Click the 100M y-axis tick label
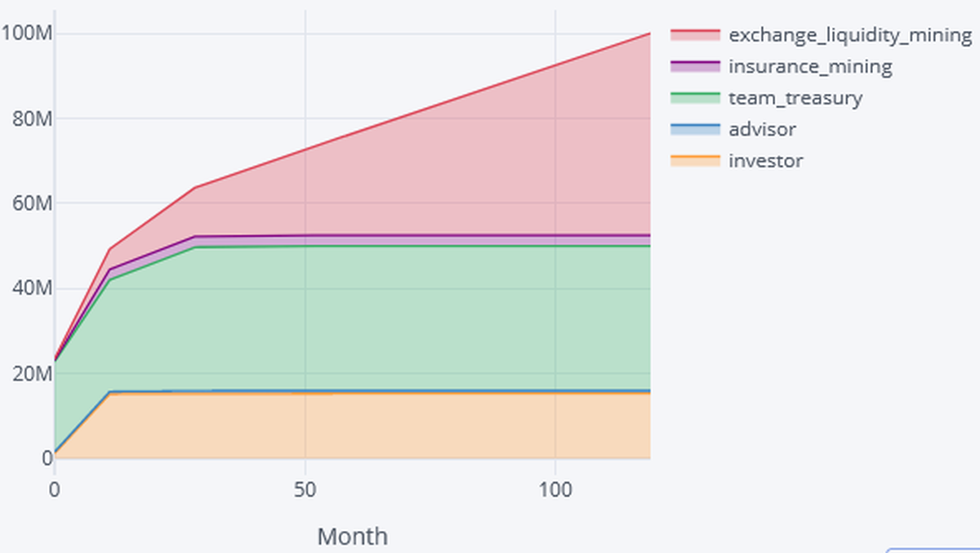The width and height of the screenshot is (980, 553). tap(26, 33)
